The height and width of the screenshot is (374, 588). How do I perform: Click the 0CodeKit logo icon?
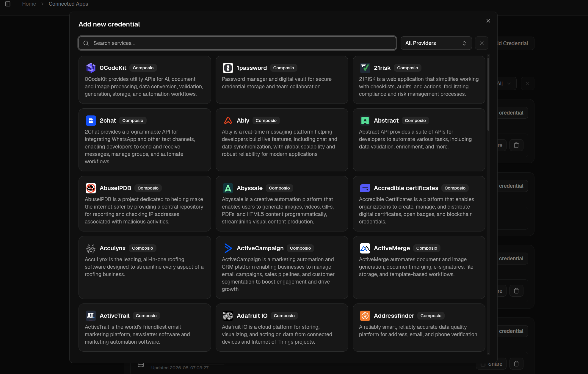click(x=91, y=68)
